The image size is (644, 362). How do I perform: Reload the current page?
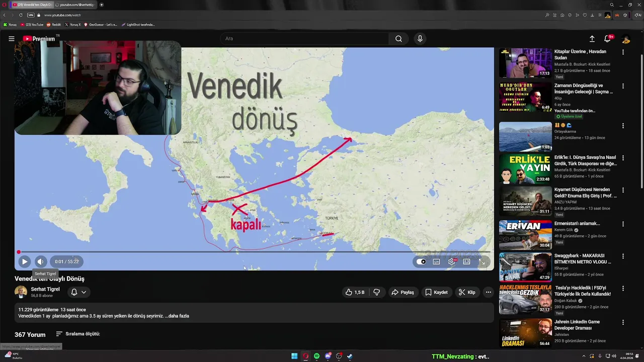click(x=21, y=15)
